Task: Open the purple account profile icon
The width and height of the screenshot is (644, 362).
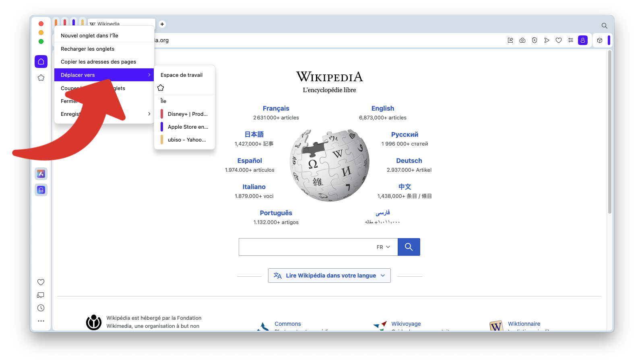Action: click(583, 40)
